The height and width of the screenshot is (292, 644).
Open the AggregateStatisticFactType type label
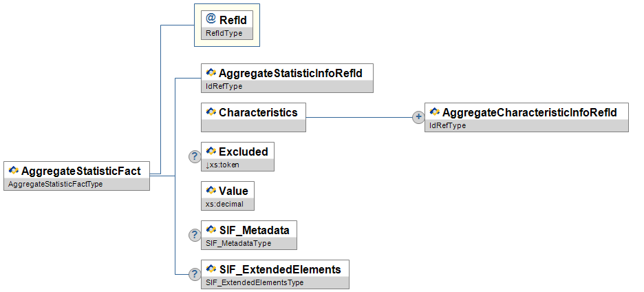coord(55,184)
